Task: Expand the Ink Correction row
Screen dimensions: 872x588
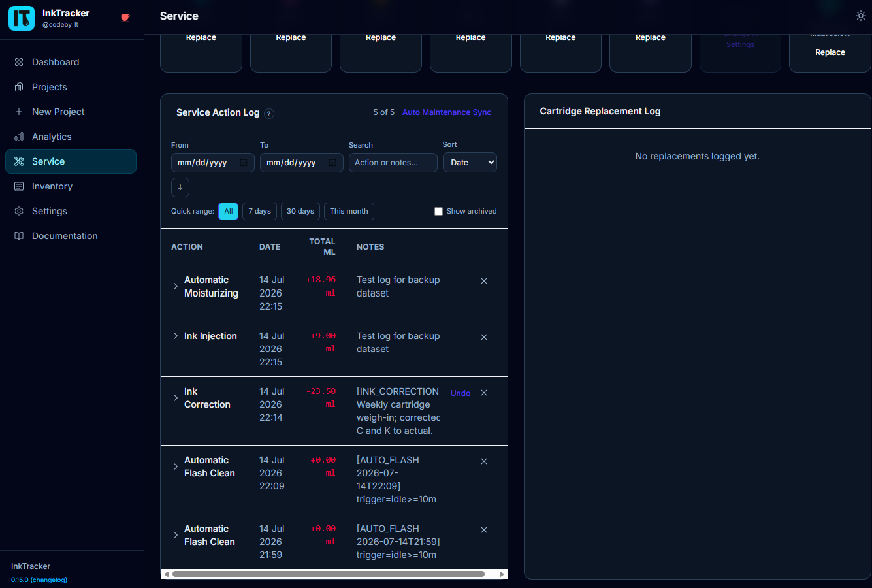Action: click(176, 398)
